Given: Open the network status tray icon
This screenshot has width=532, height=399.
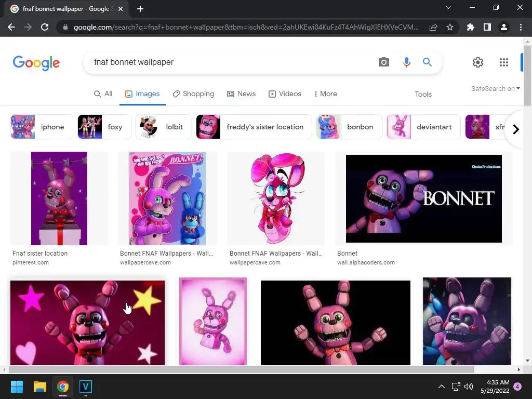Looking at the screenshot, I should [x=456, y=387].
